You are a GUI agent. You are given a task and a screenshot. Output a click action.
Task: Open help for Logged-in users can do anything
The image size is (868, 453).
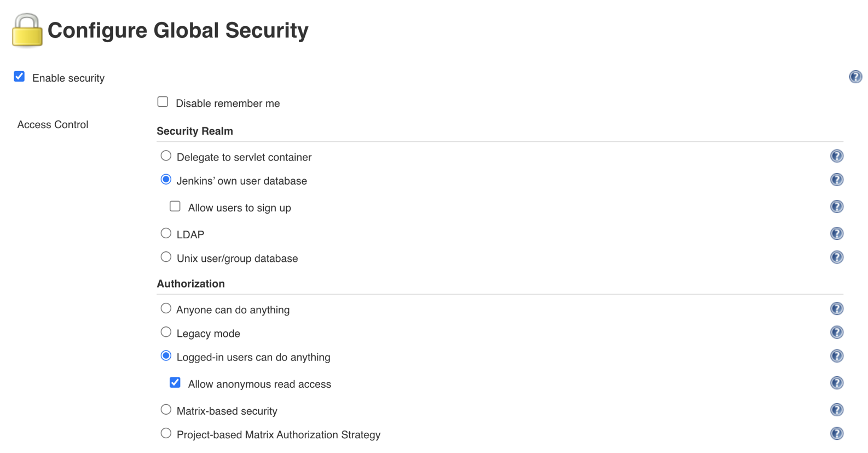(836, 356)
